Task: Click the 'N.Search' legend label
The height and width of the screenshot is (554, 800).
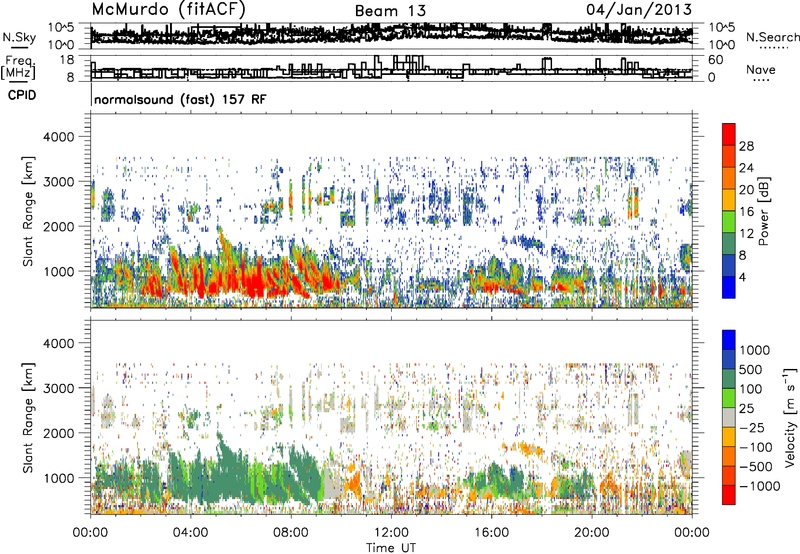Action: 773,37
